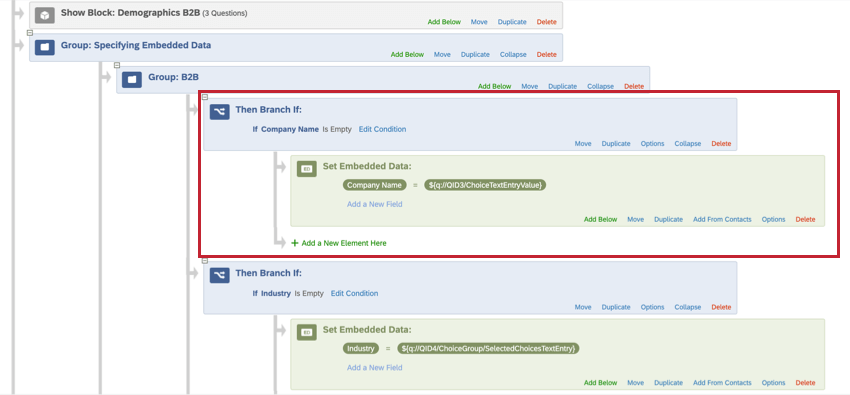850x395 pixels.
Task: Duplicate the Demographics B2B block
Action: click(x=512, y=22)
